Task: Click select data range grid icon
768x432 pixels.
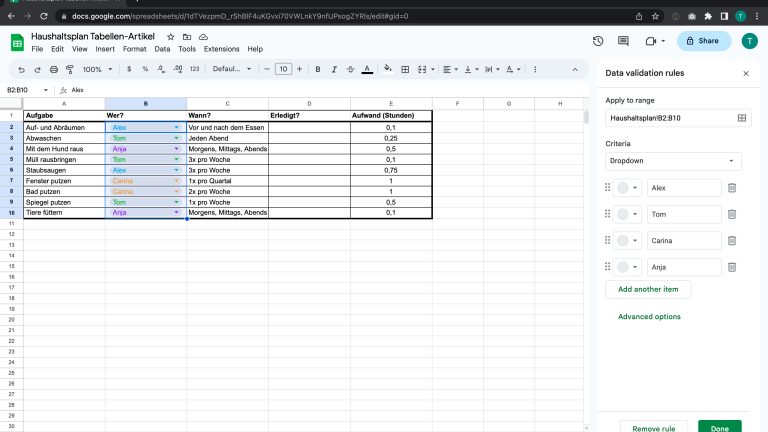Action: tap(742, 118)
